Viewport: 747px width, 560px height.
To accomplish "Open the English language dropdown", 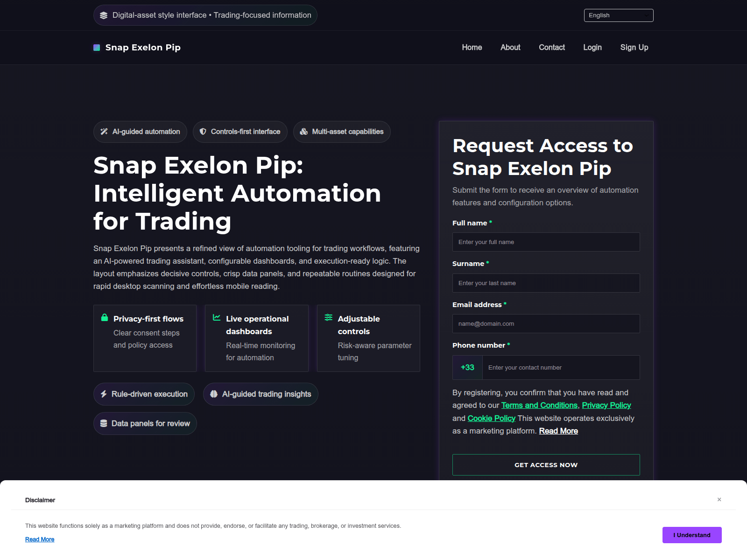I will pyautogui.click(x=619, y=15).
